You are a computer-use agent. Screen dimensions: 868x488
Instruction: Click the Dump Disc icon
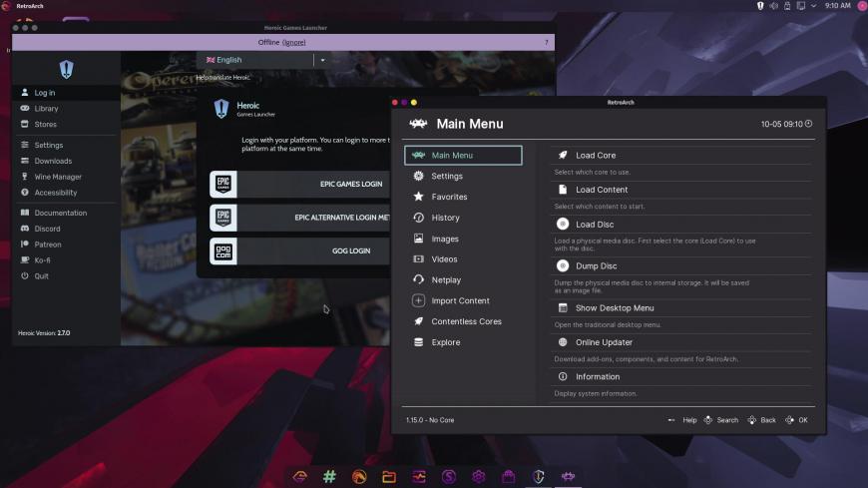(x=563, y=265)
